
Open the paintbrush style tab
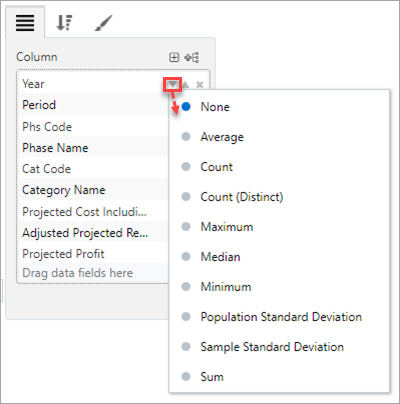coord(103,23)
